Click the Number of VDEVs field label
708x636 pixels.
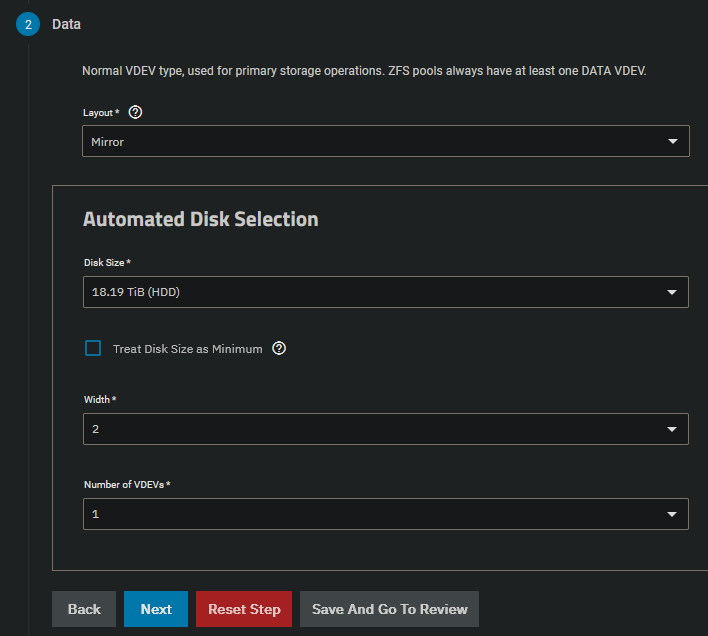click(x=126, y=485)
